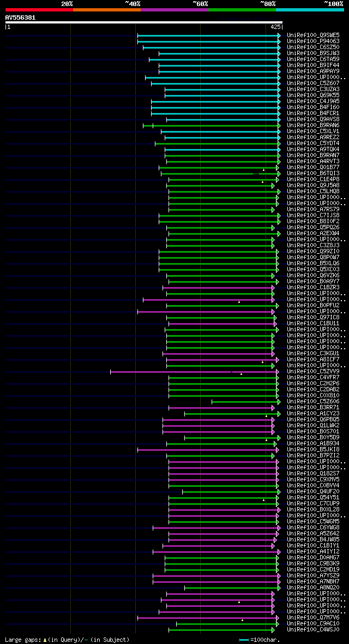This screenshot has height=644, width=349.
Task: Click the UniRef100_C5Z607 hit name
Action: 313,84
